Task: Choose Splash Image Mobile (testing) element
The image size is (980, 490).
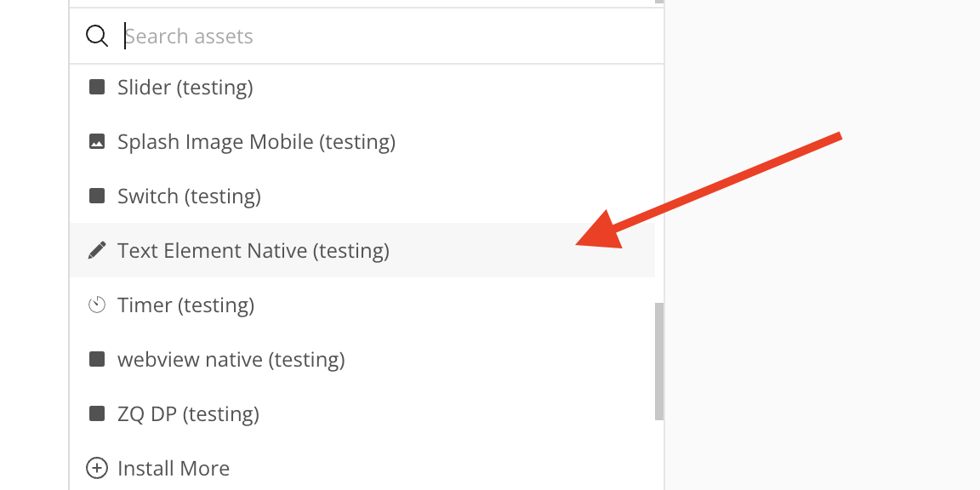Action: click(256, 141)
